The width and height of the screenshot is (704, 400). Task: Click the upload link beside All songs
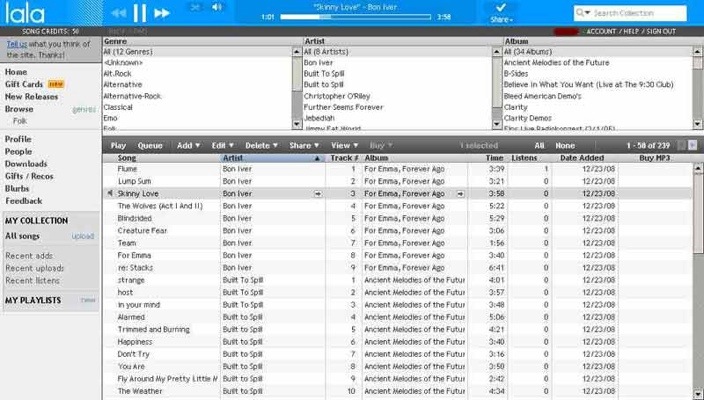click(83, 236)
